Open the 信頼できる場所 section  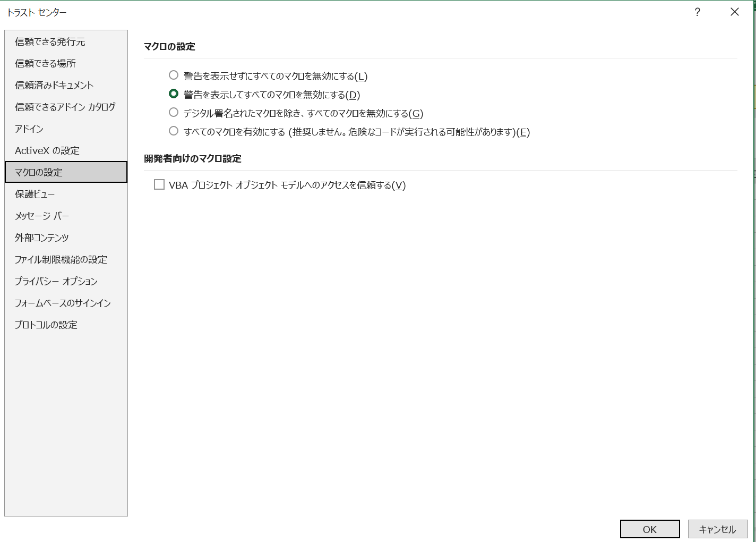coord(45,63)
